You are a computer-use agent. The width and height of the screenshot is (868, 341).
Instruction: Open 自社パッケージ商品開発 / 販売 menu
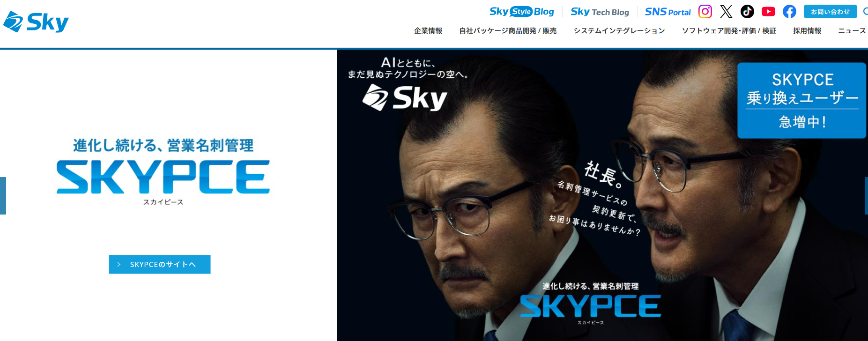click(x=508, y=31)
